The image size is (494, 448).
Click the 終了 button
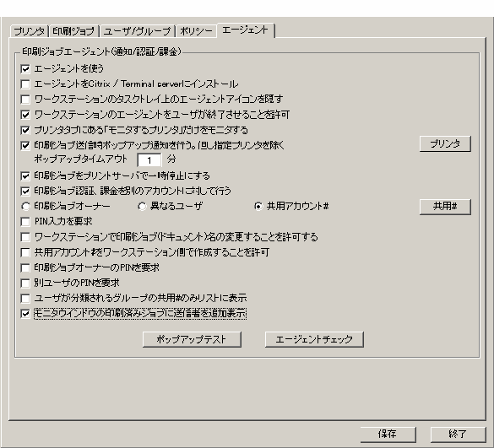coord(458,435)
